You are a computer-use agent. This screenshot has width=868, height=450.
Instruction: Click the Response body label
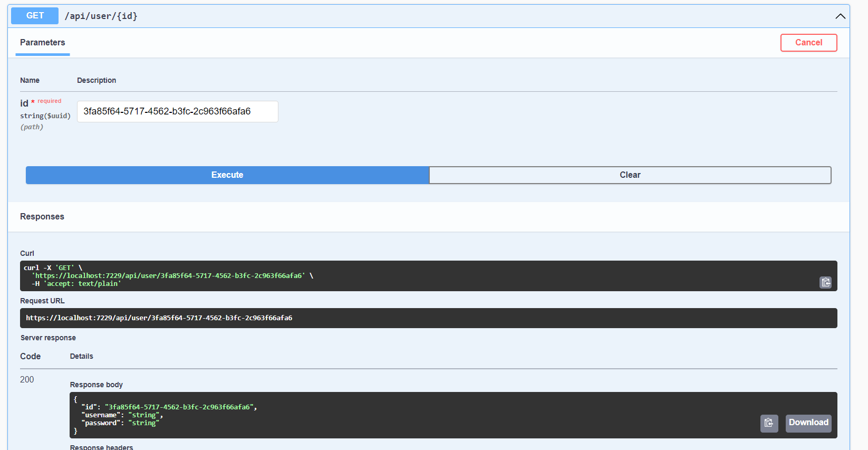(x=97, y=385)
